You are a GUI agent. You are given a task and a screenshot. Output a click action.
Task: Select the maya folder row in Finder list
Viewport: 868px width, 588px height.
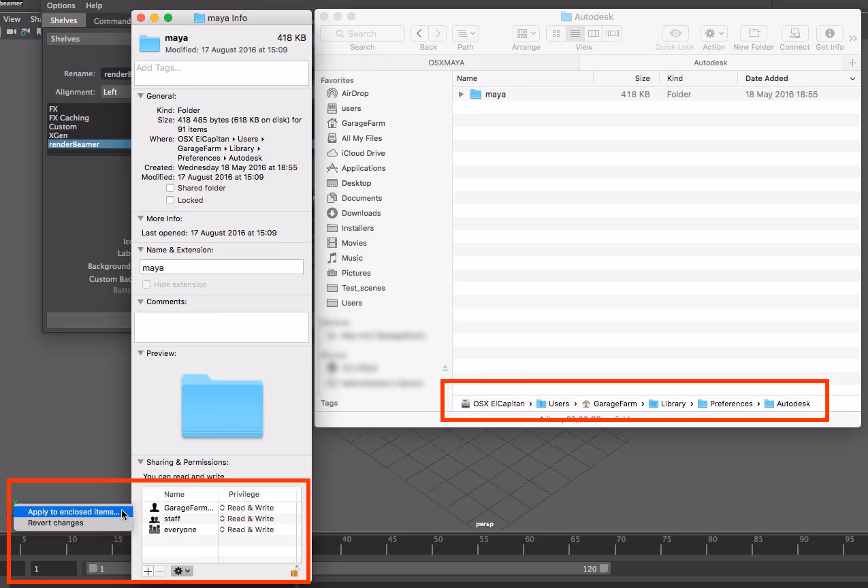(656, 95)
